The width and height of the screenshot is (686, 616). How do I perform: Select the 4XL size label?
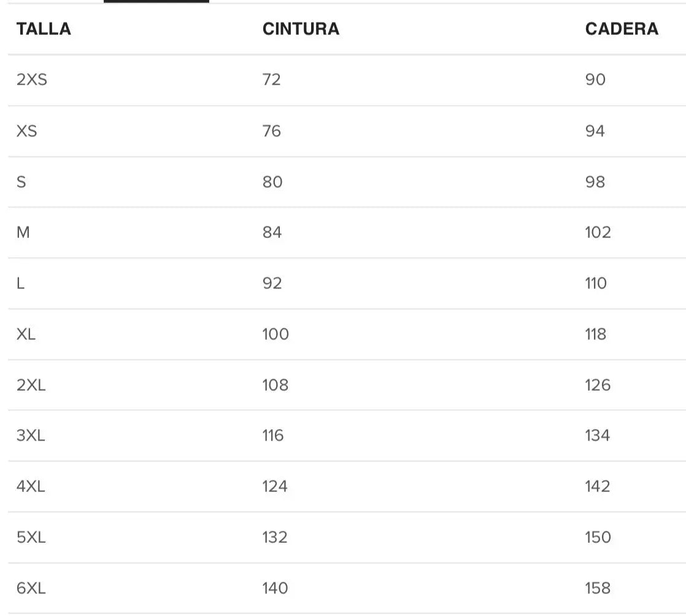31,487
